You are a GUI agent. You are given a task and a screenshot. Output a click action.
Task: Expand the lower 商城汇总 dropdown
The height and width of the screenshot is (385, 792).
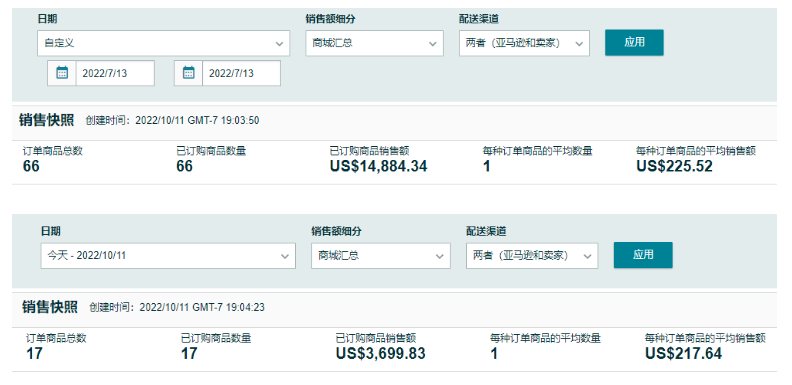pyautogui.click(x=381, y=256)
